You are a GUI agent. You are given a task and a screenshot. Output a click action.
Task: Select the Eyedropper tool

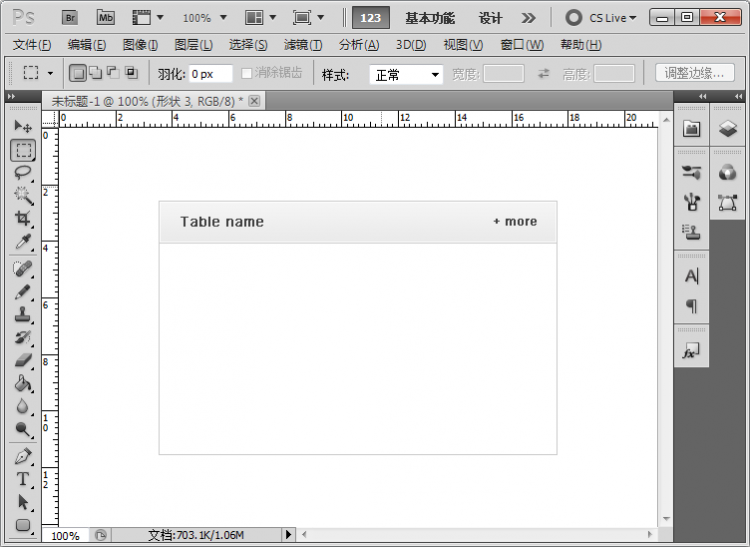click(22, 241)
